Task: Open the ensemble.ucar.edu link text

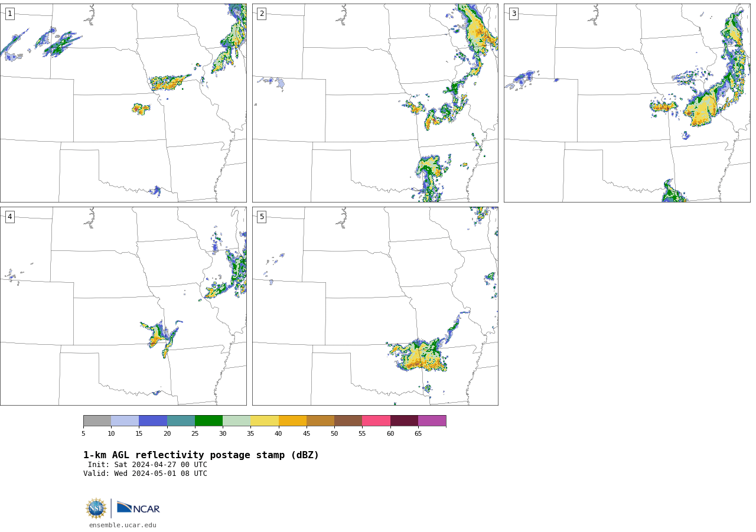Action: [123, 526]
